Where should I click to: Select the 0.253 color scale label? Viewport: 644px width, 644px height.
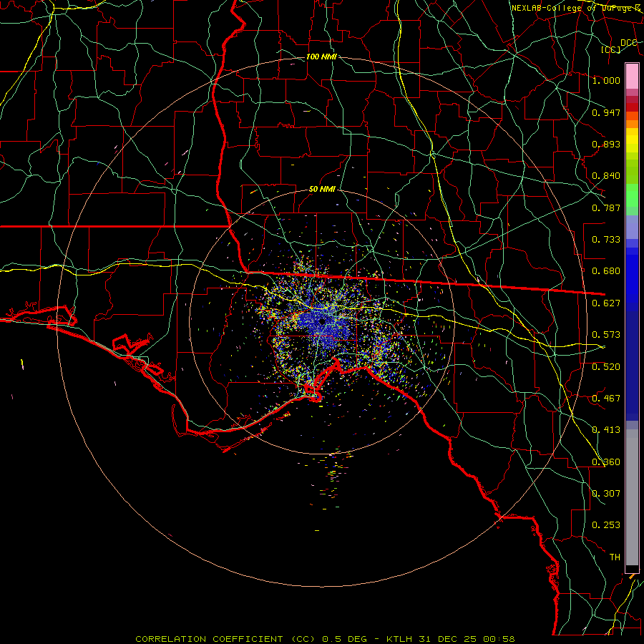pos(606,525)
